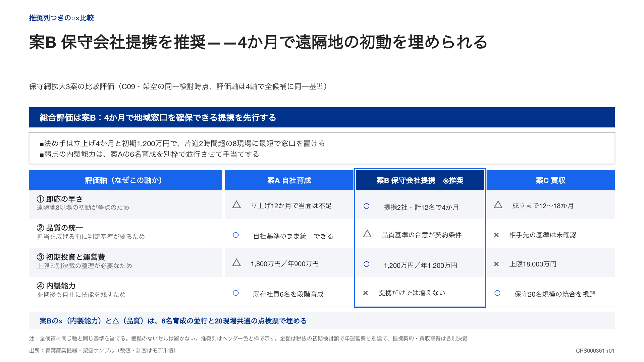644x362 pixels.
Task: Click the text 保守20名規模の統合を視野
Action: [555, 294]
